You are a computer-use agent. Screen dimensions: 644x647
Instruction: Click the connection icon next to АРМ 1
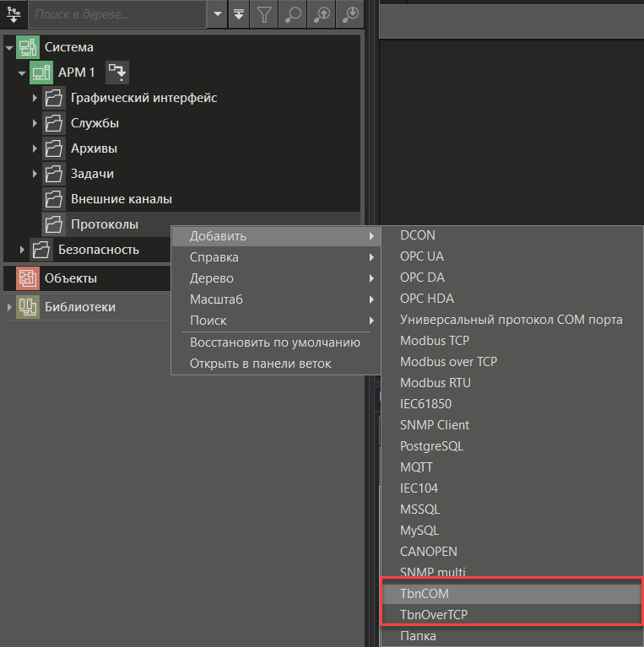click(x=117, y=73)
